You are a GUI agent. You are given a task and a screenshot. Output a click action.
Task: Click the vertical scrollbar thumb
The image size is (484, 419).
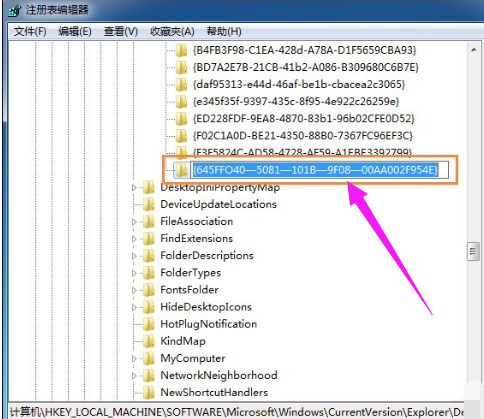pos(473,252)
